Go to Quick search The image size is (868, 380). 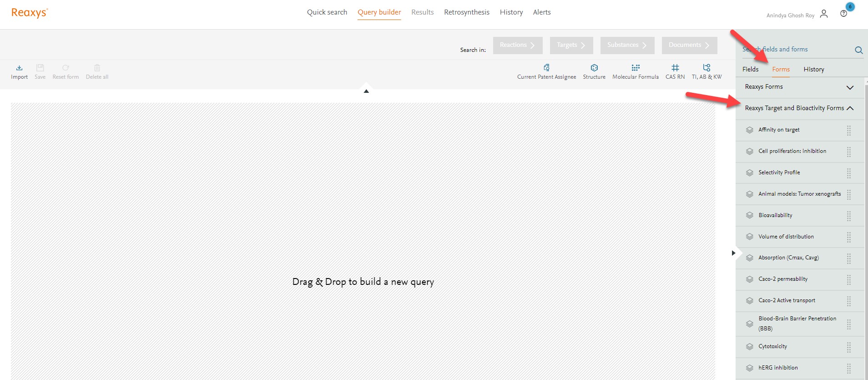coord(327,12)
